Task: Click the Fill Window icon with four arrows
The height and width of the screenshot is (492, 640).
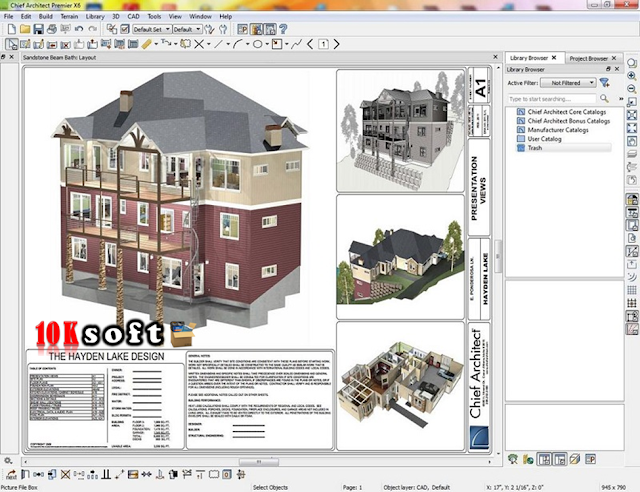Action: click(631, 128)
